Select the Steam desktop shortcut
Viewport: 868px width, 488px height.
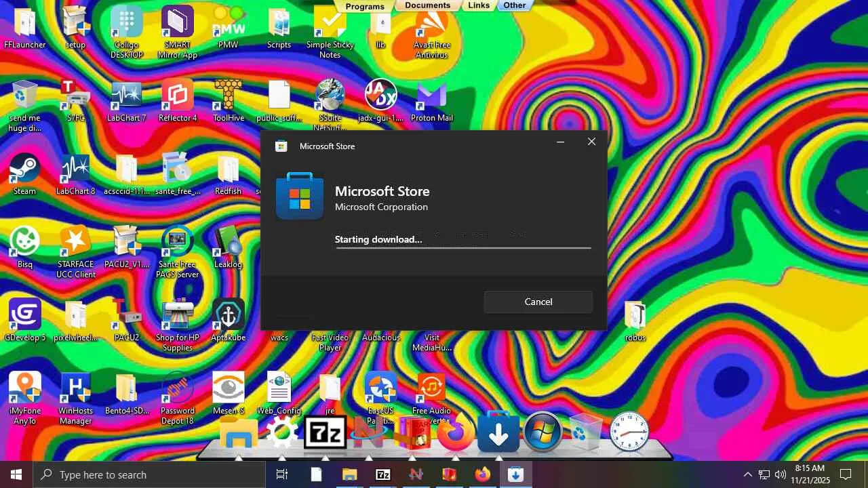coord(25,175)
